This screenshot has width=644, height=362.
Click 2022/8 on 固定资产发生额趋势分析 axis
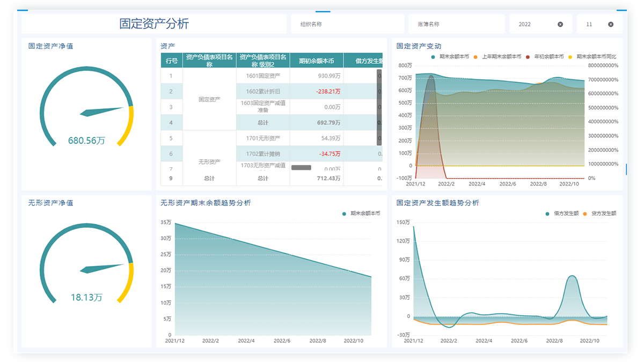point(555,341)
